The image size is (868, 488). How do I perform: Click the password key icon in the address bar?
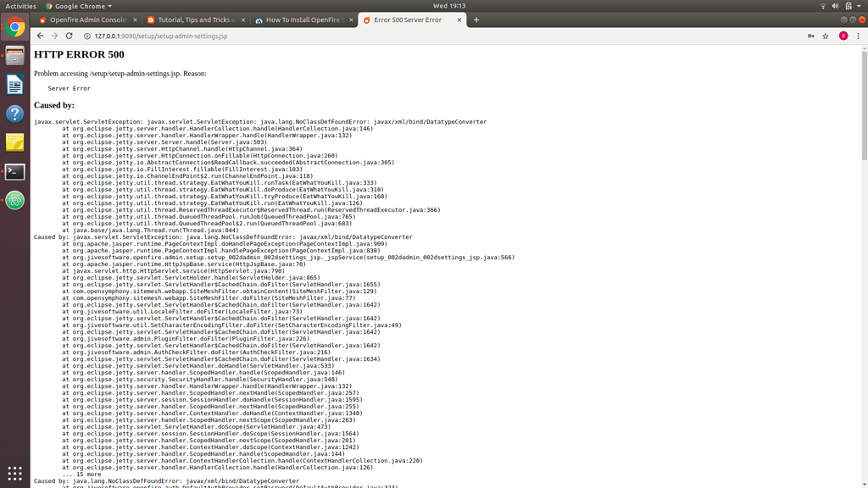click(x=811, y=36)
